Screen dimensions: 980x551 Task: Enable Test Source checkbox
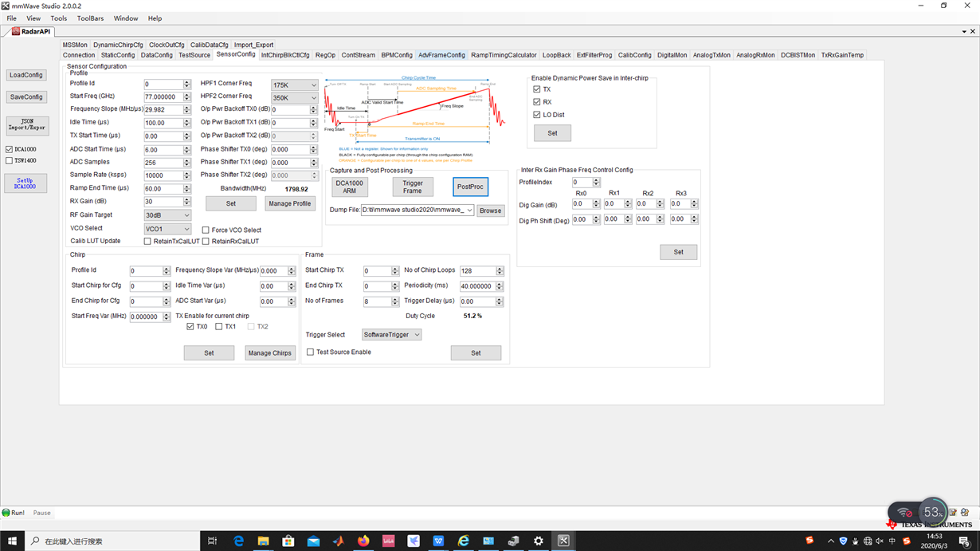click(311, 352)
